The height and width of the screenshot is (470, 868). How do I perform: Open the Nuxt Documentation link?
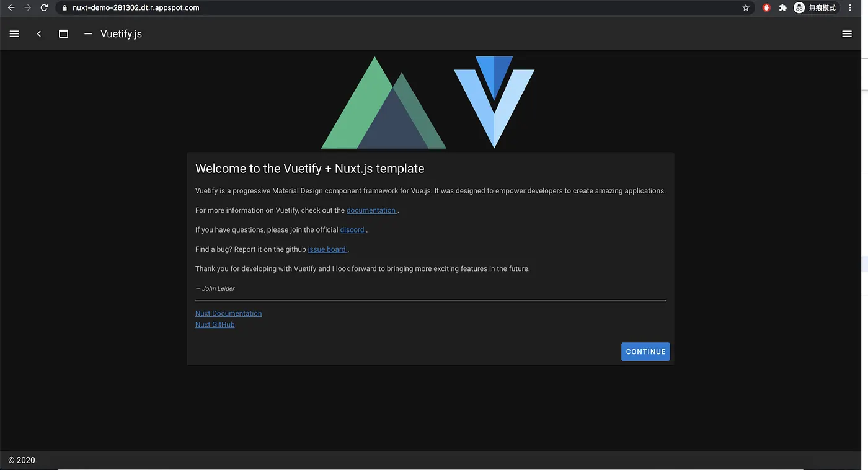(x=228, y=313)
